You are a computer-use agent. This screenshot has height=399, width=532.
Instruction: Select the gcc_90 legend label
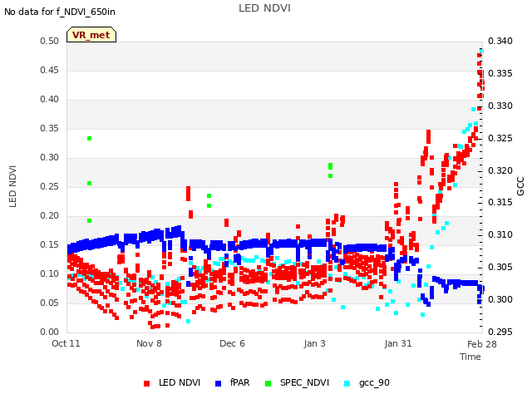(374, 383)
